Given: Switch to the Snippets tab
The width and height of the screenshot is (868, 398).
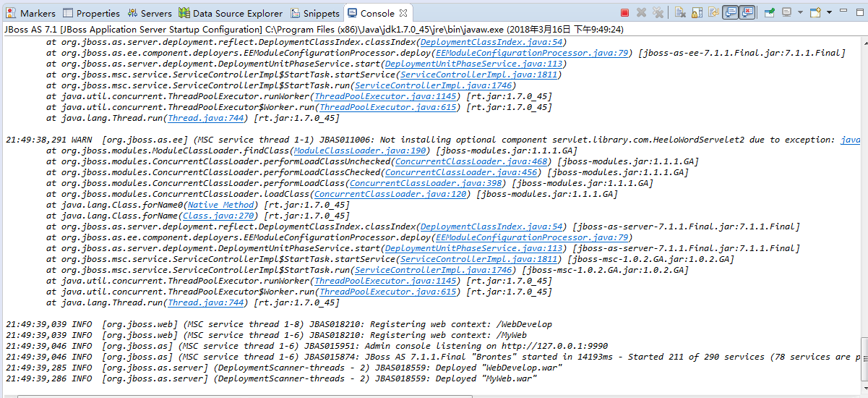Looking at the screenshot, I should 315,13.
